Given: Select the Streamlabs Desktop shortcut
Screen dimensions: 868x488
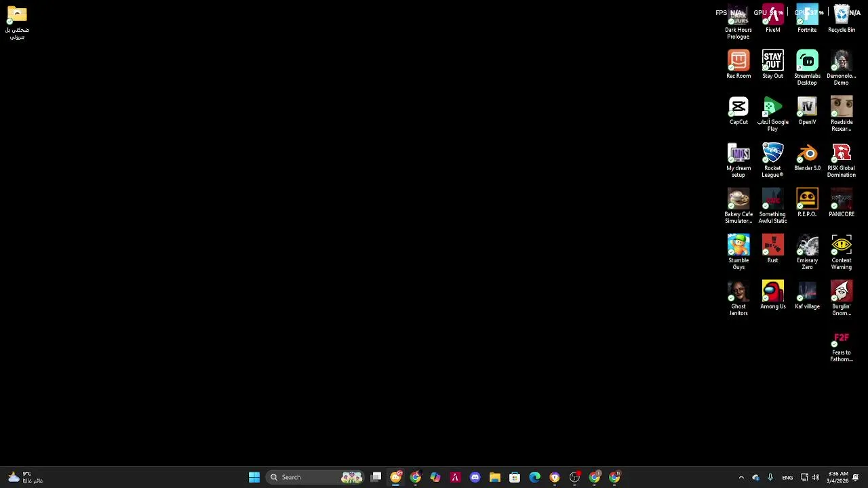Looking at the screenshot, I should [x=807, y=68].
